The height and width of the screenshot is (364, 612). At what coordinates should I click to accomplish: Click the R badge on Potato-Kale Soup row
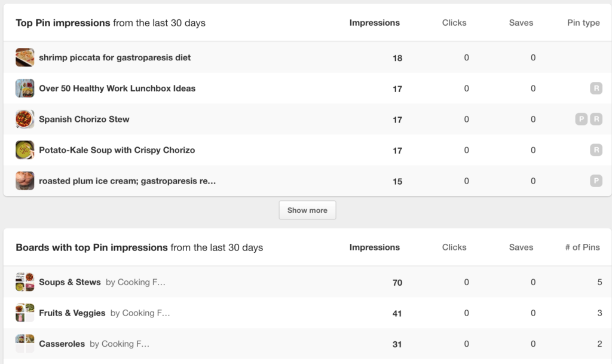tap(595, 150)
